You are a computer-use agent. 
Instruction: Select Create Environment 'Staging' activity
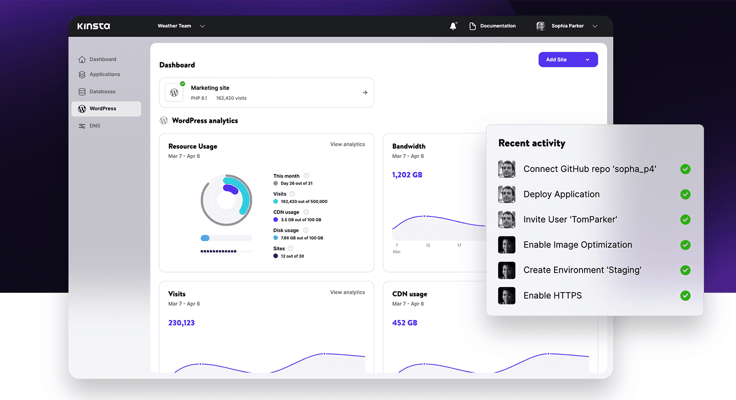(594, 270)
